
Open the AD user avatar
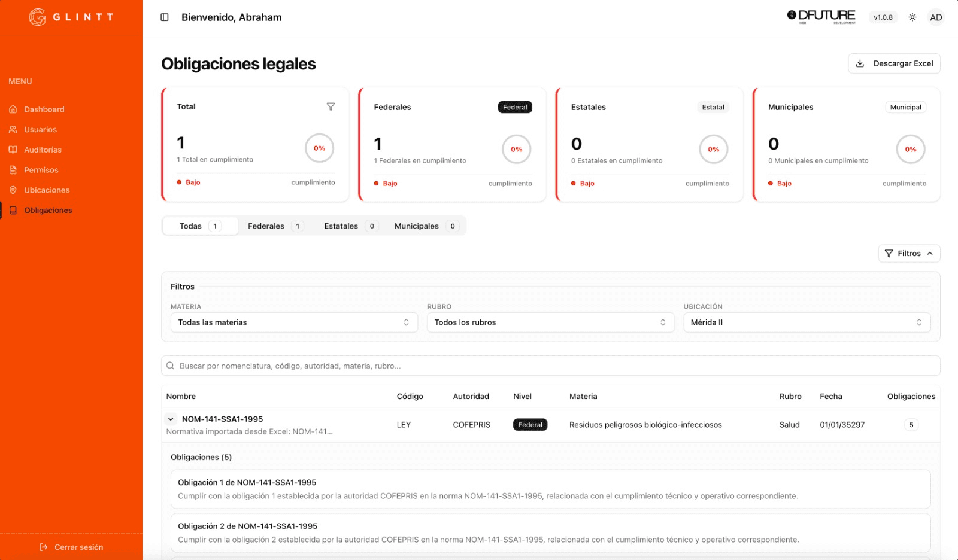[936, 17]
